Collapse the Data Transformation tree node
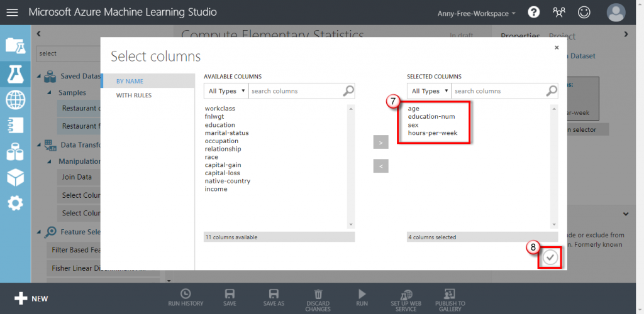644x314 pixels. pyautogui.click(x=40, y=144)
